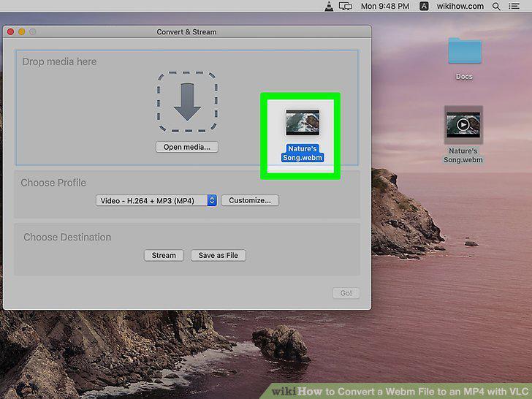532x399 pixels.
Task: Click the Customize... button
Action: [250, 200]
